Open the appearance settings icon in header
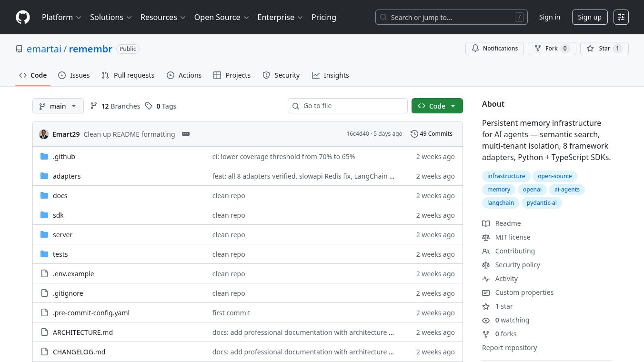This screenshot has height=362, width=644. (621, 17)
